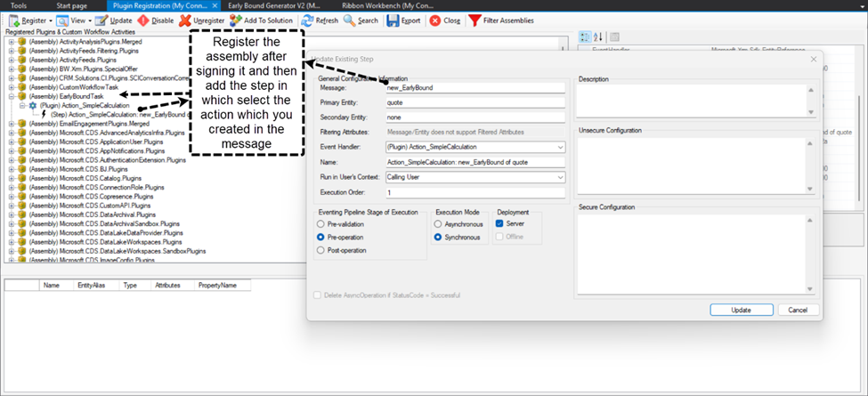
Task: Click the Filter Assemblies funnel icon
Action: pyautogui.click(x=475, y=20)
